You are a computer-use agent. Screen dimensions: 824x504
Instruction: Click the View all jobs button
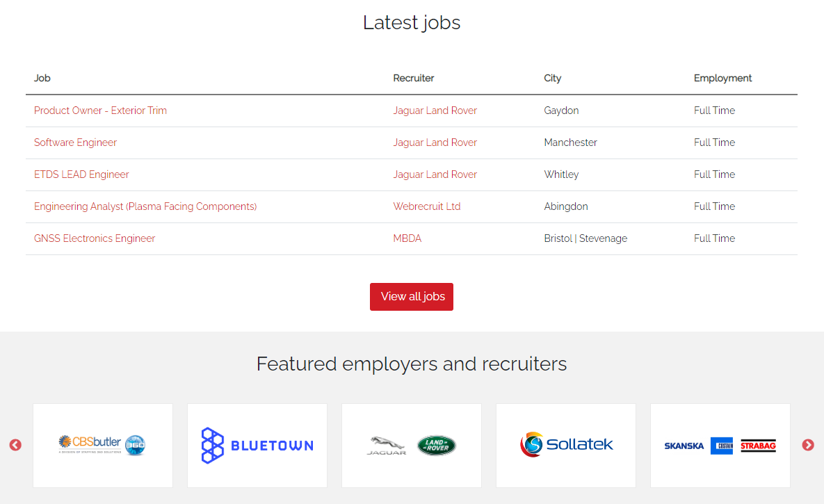pyautogui.click(x=411, y=297)
